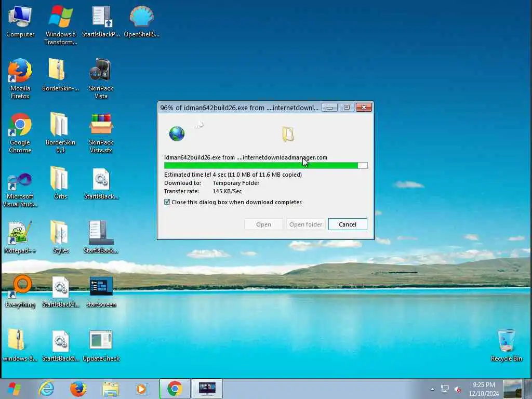Image resolution: width=532 pixels, height=399 pixels.
Task: Close the download dialog window
Action: pos(364,108)
